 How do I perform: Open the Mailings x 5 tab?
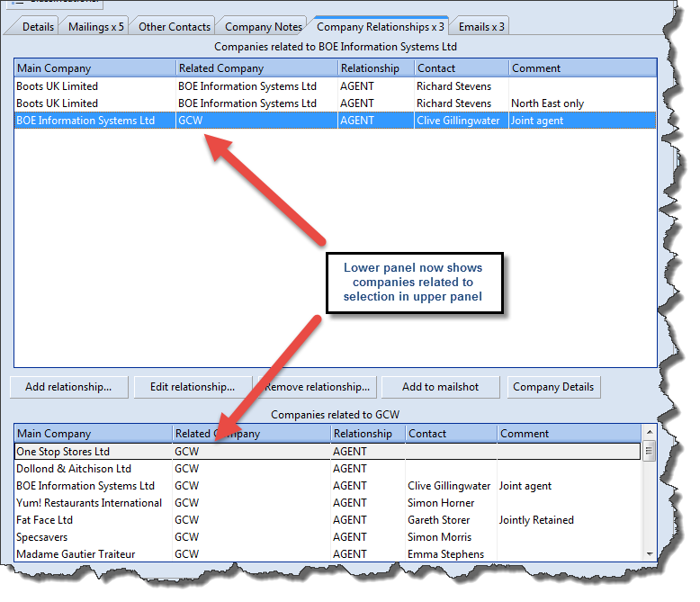coord(95,27)
